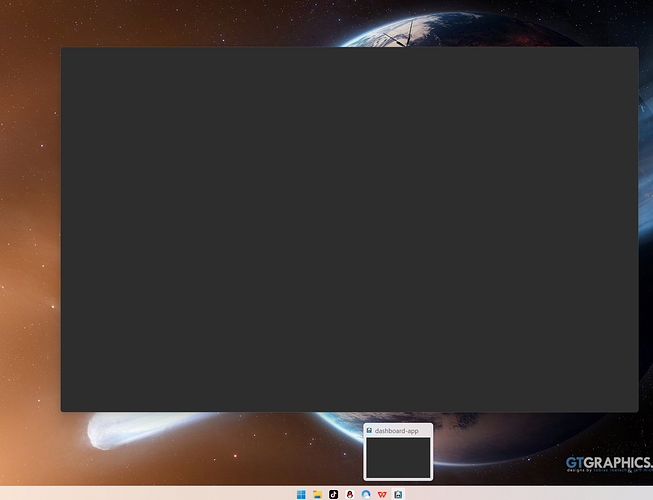Viewport: 653px width, 500px height.
Task: Open the QQ penguin app icon
Action: click(x=350, y=494)
